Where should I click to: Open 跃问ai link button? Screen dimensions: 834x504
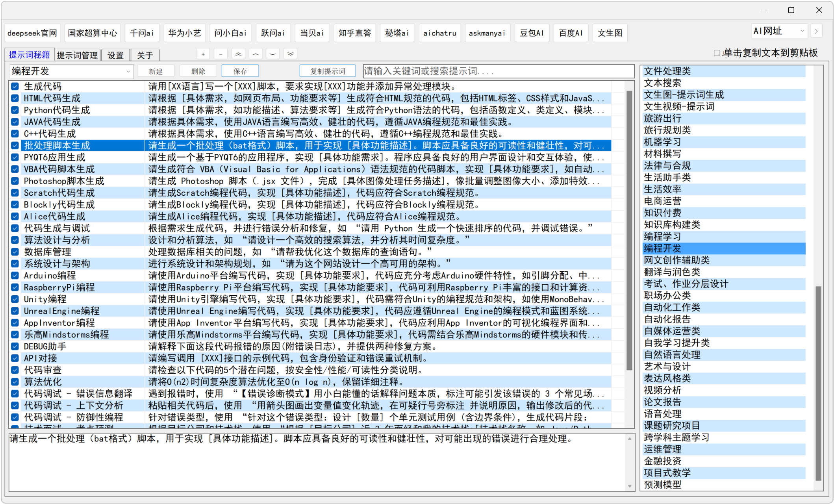point(273,33)
